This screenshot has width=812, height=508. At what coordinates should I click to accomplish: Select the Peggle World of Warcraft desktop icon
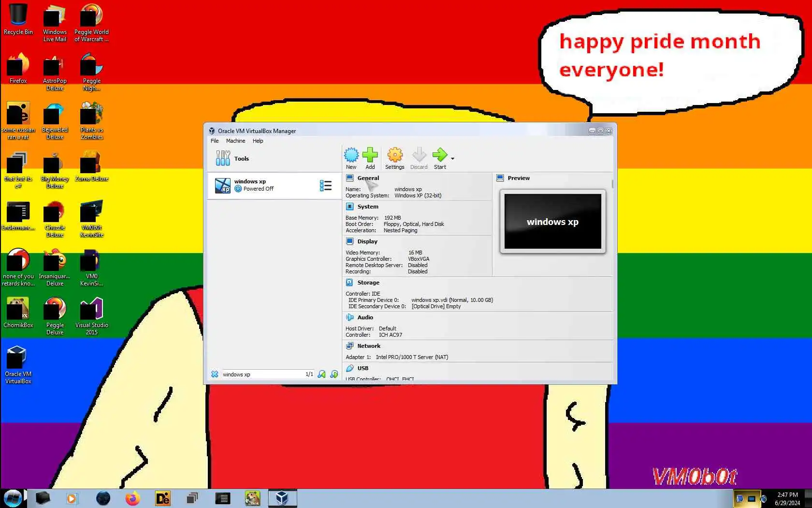(x=91, y=23)
